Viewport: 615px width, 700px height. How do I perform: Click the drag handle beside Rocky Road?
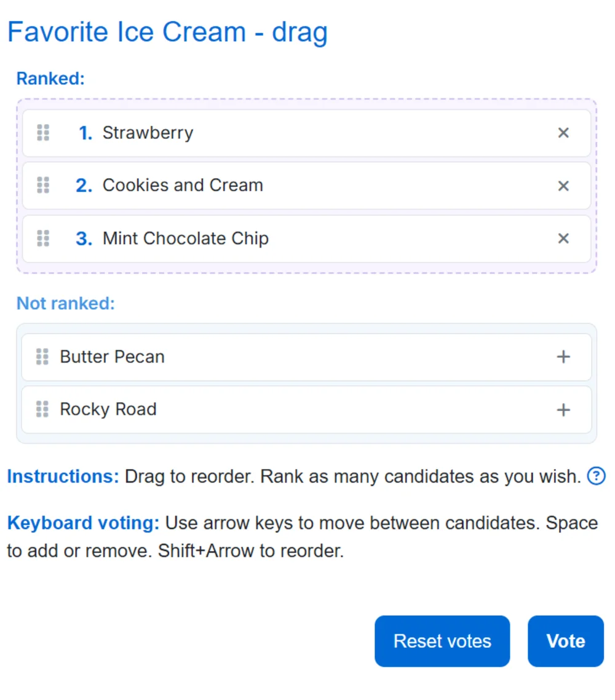tap(42, 409)
